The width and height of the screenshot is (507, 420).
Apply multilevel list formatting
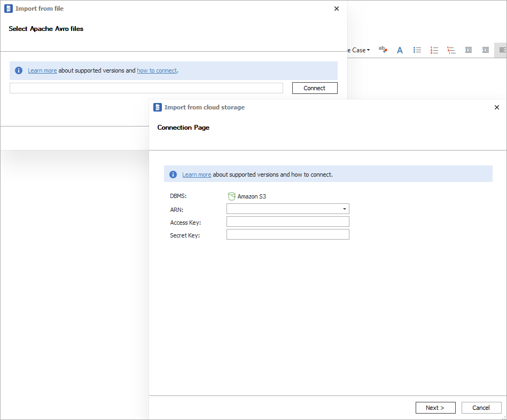[451, 50]
